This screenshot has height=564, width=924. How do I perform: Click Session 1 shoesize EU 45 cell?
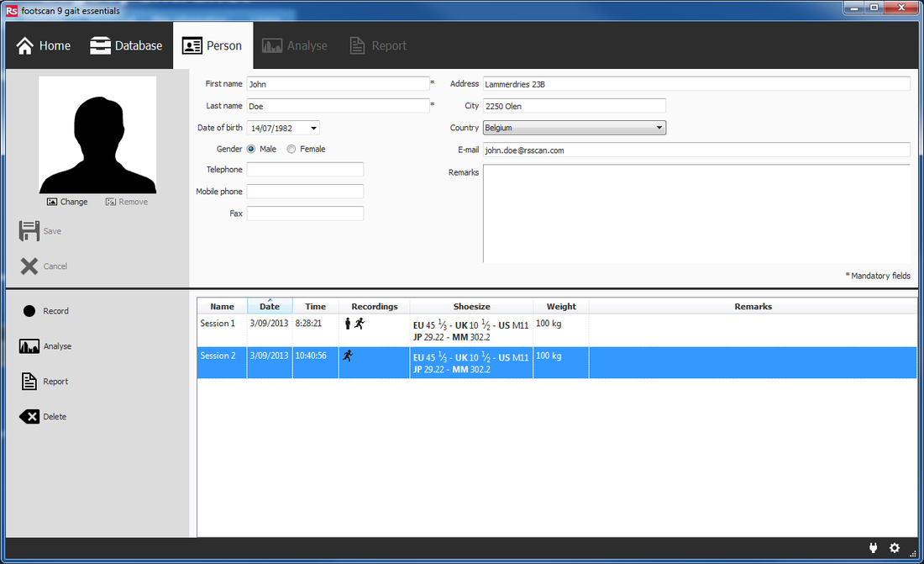[471, 330]
